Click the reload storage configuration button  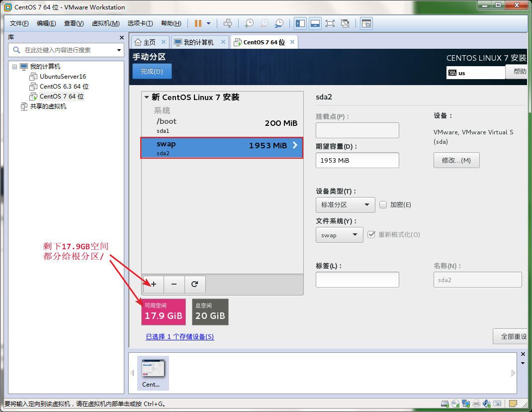tap(195, 284)
